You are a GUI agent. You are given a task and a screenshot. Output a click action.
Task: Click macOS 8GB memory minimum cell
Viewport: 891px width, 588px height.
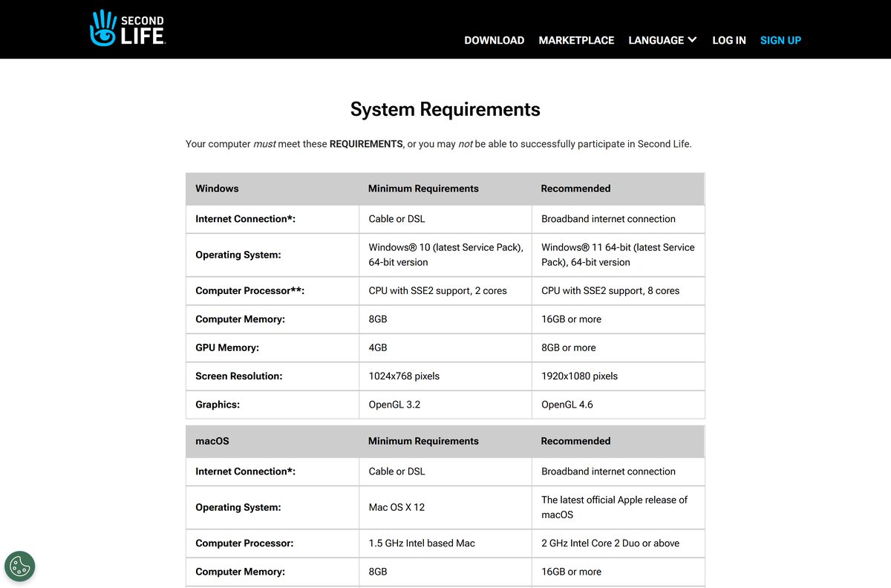tap(446, 572)
